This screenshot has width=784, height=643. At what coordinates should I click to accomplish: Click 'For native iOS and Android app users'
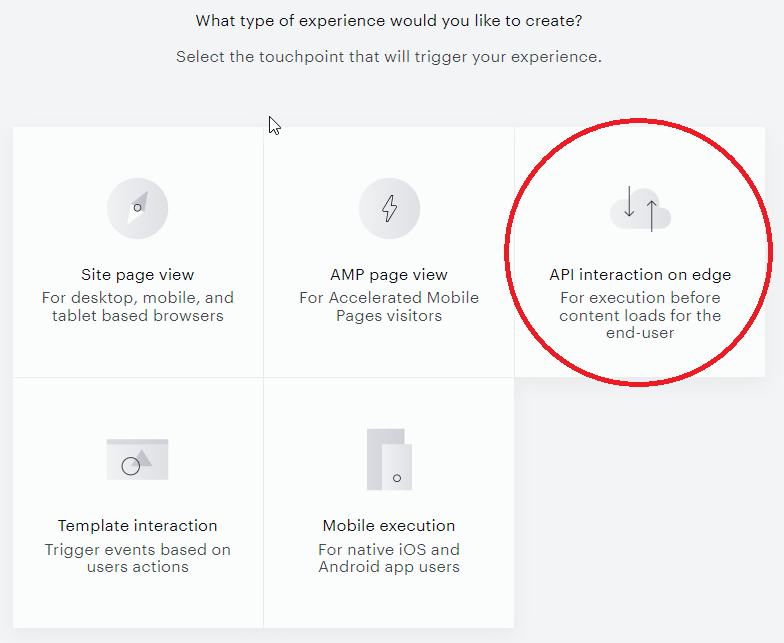tap(389, 558)
